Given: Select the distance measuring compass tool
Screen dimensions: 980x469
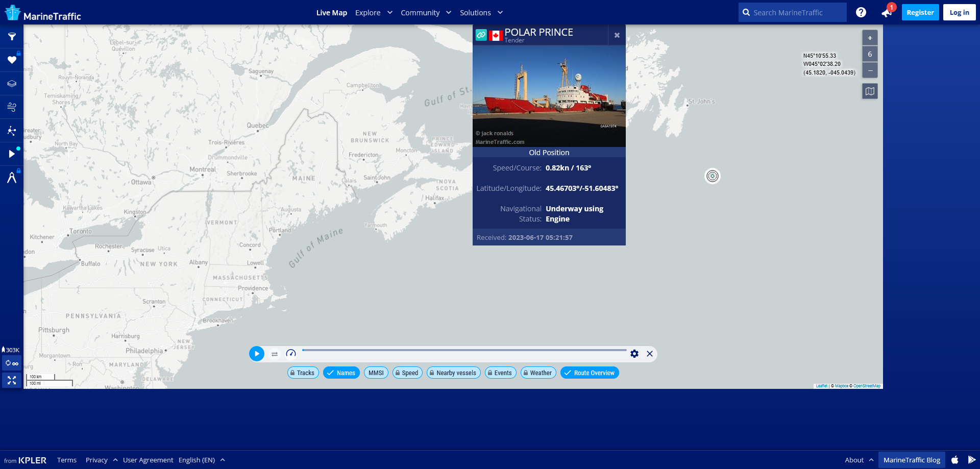Looking at the screenshot, I should click(x=12, y=178).
